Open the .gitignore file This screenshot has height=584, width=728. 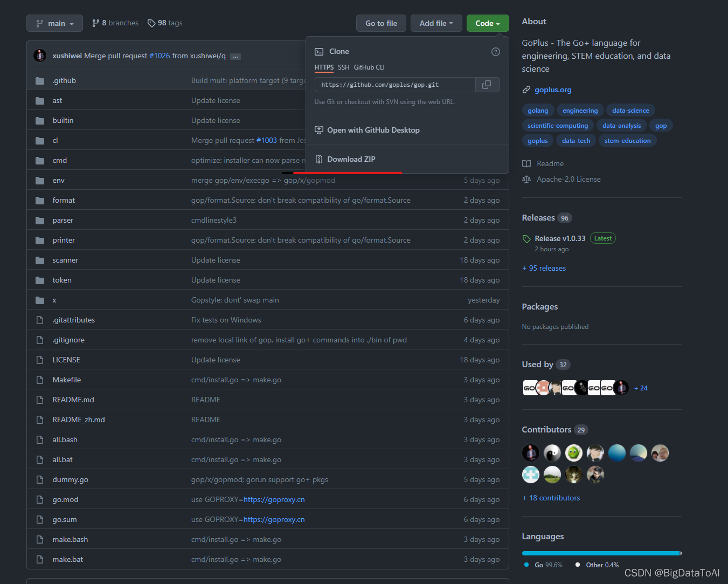tap(68, 340)
